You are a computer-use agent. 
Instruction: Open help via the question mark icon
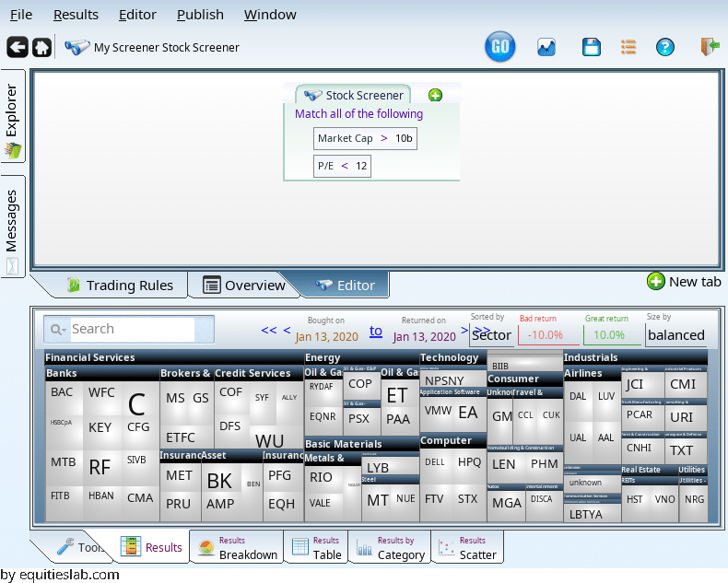[x=664, y=47]
